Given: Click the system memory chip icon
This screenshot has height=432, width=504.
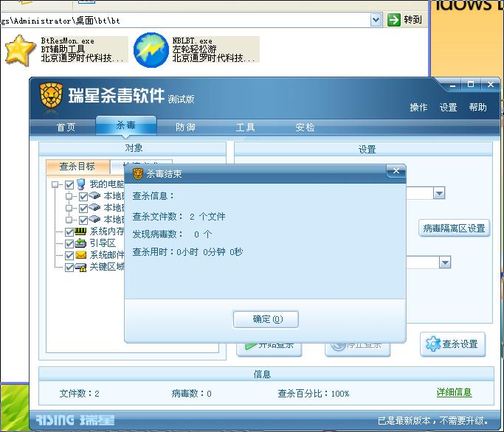Looking at the screenshot, I should [80, 231].
